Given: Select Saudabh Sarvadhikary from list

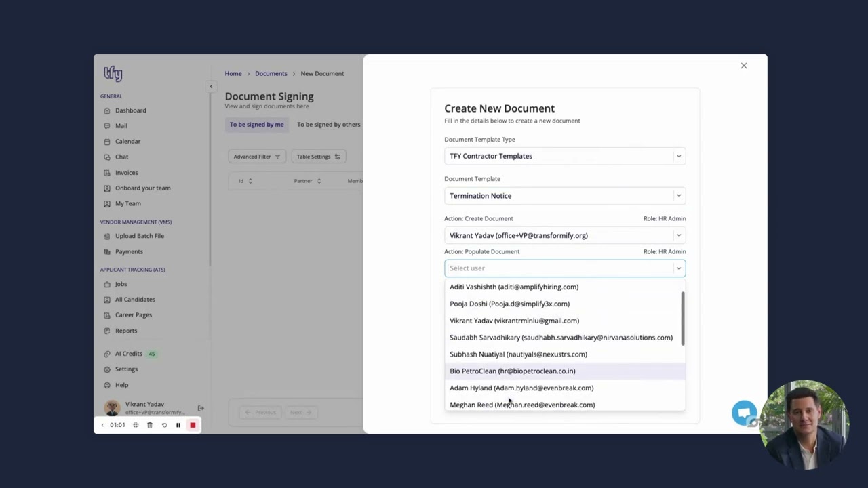Looking at the screenshot, I should click(565, 338).
